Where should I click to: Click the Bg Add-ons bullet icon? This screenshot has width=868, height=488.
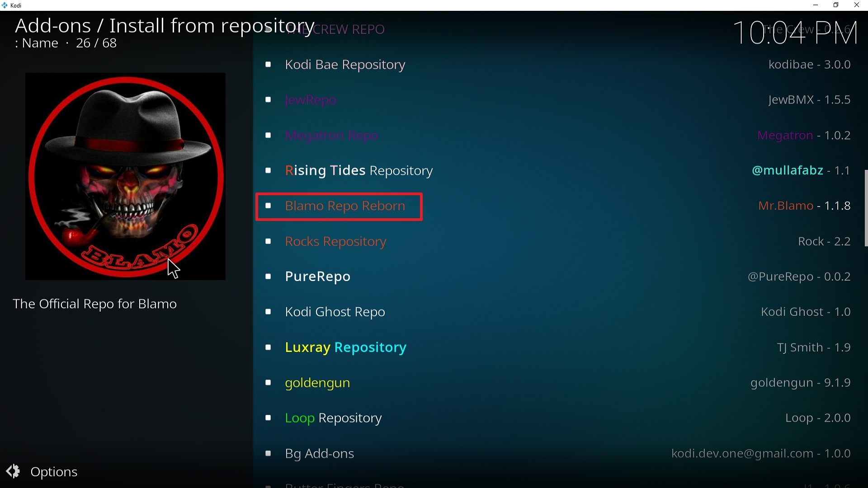(x=268, y=453)
